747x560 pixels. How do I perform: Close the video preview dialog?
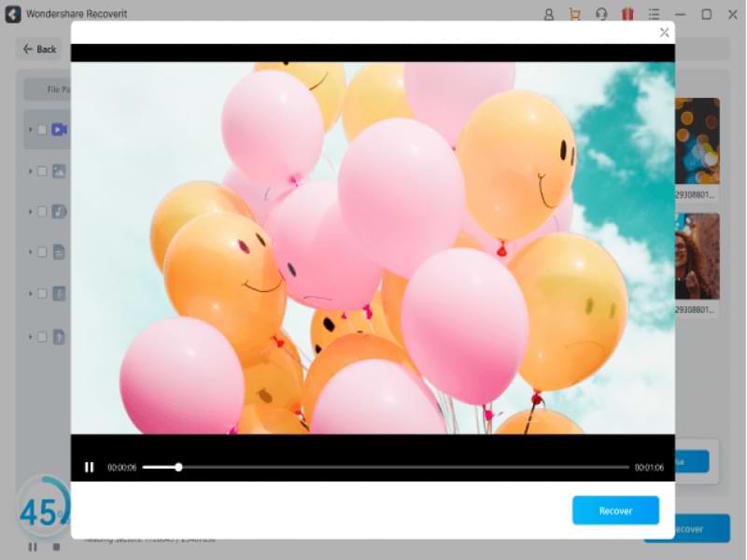pos(664,33)
